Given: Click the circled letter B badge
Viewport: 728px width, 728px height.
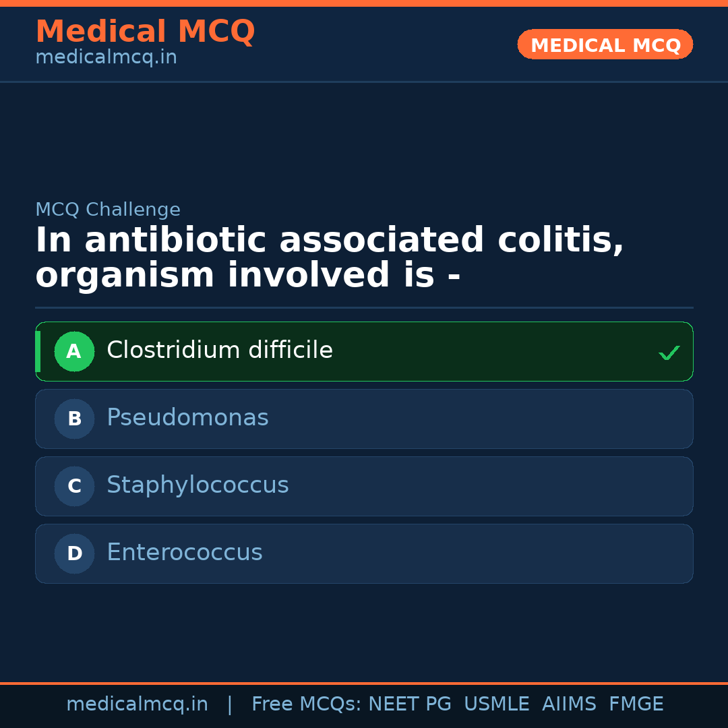Looking at the screenshot, I should click(x=74, y=419).
